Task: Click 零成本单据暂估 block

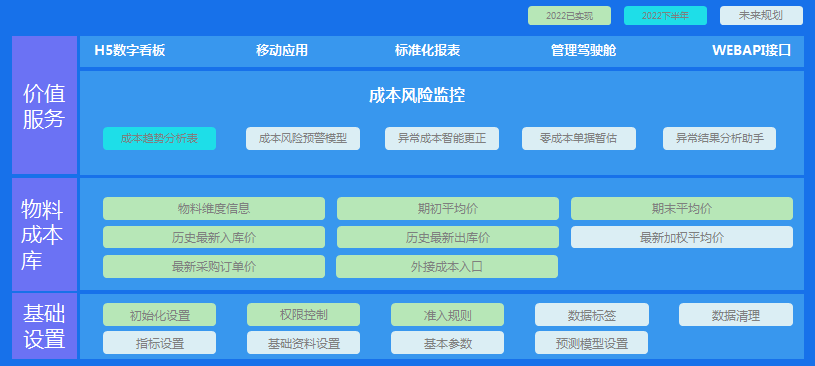Action: (x=579, y=139)
